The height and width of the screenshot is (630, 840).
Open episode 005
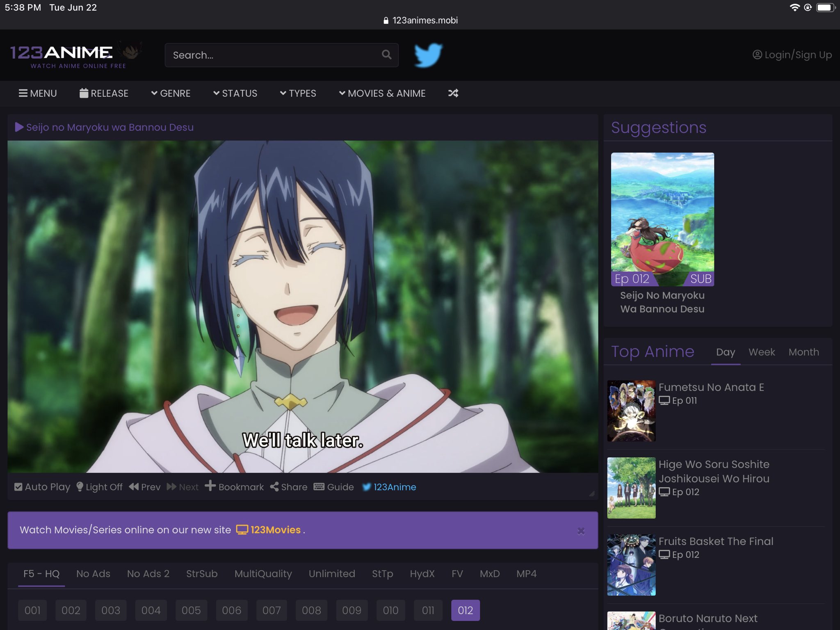(x=191, y=610)
